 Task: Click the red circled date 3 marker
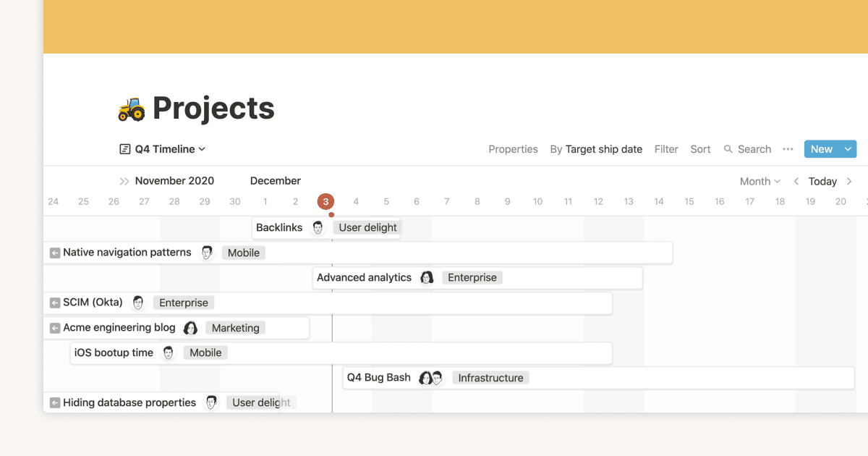[x=325, y=201]
